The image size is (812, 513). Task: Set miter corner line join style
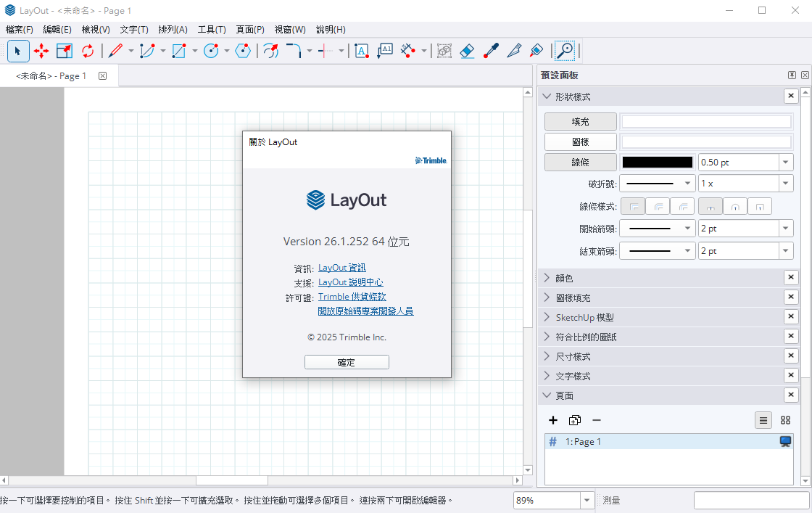633,206
